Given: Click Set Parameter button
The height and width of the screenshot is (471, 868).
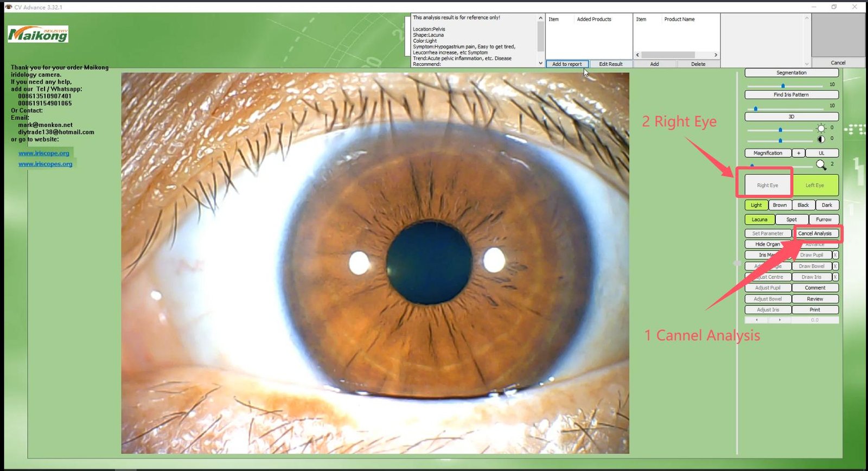Looking at the screenshot, I should pyautogui.click(x=768, y=233).
